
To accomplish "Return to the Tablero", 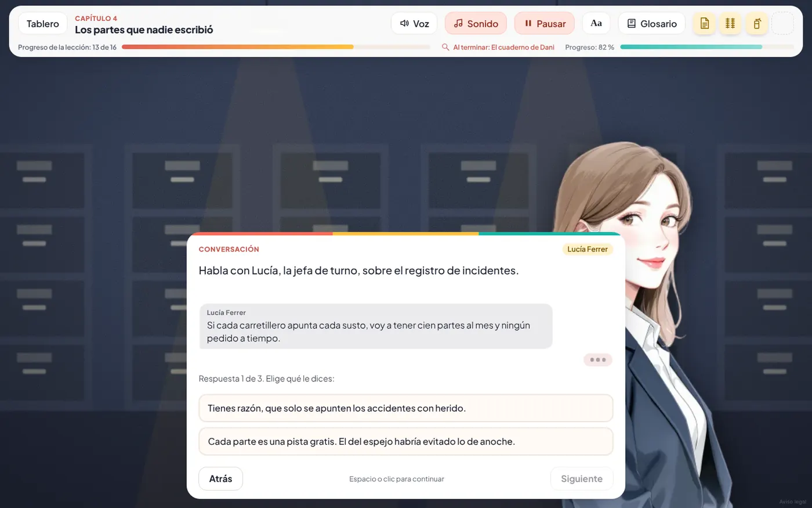I will pos(43,23).
